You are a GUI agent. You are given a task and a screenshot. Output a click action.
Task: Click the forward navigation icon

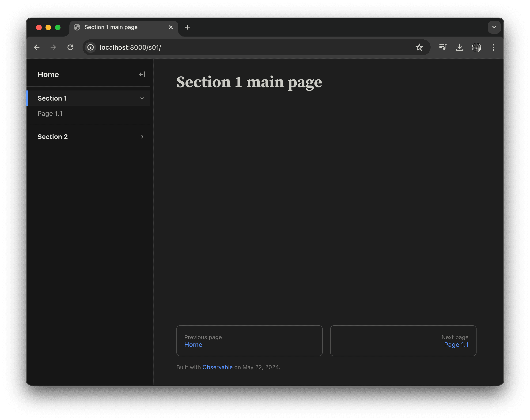coord(53,47)
